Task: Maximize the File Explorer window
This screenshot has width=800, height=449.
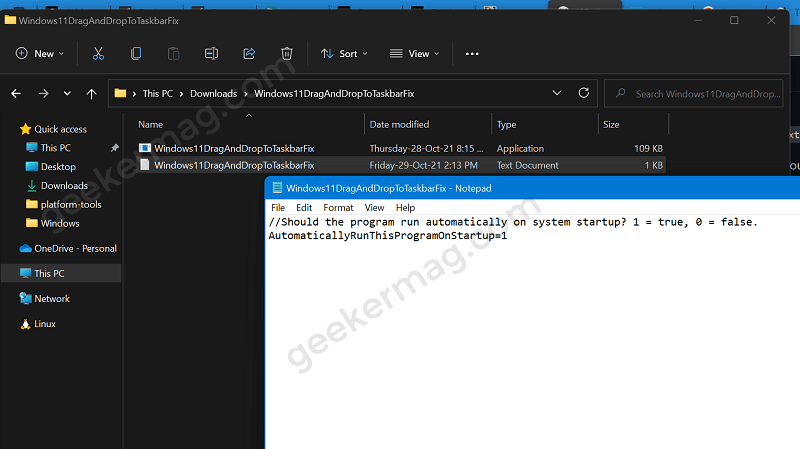Action: (734, 20)
